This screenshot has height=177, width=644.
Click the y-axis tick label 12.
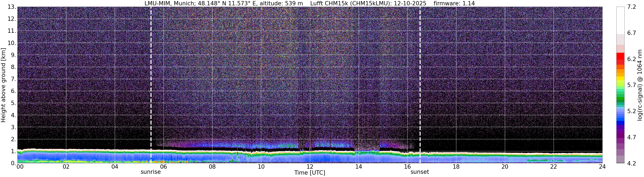point(12,19)
